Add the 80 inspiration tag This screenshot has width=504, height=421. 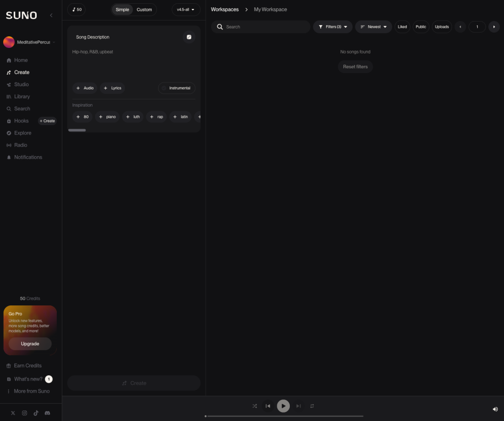coord(82,117)
